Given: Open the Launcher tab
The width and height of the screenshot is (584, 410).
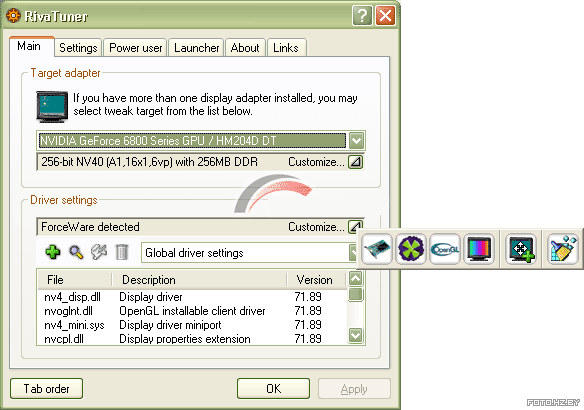Looking at the screenshot, I should coord(196,48).
